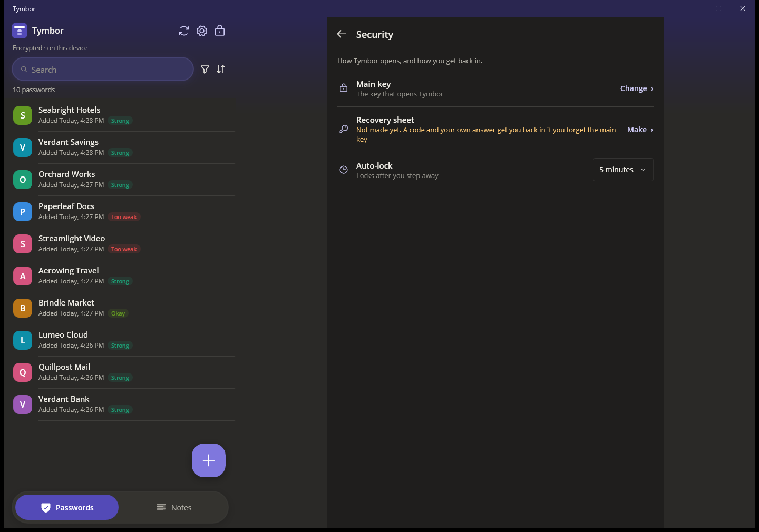Minimize the Tymbor window

694,8
